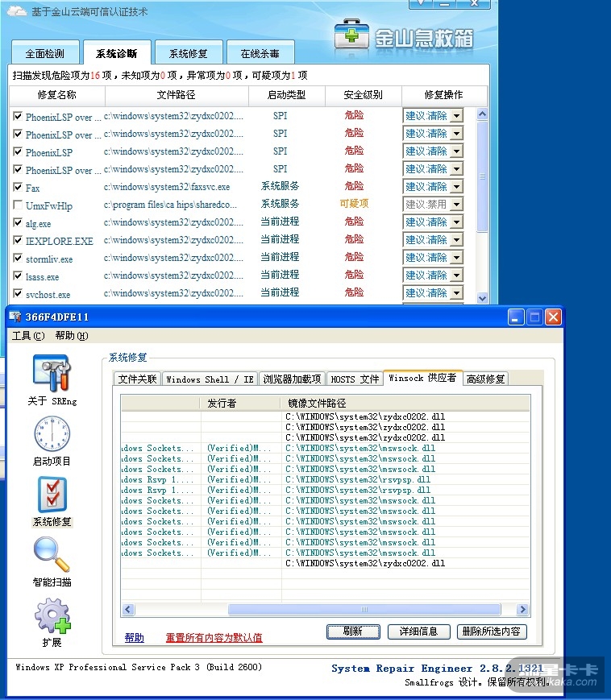Screen dimensions: 611x700
Task: Open the repair action dropdown for stormliv.exe
Action: [456, 258]
